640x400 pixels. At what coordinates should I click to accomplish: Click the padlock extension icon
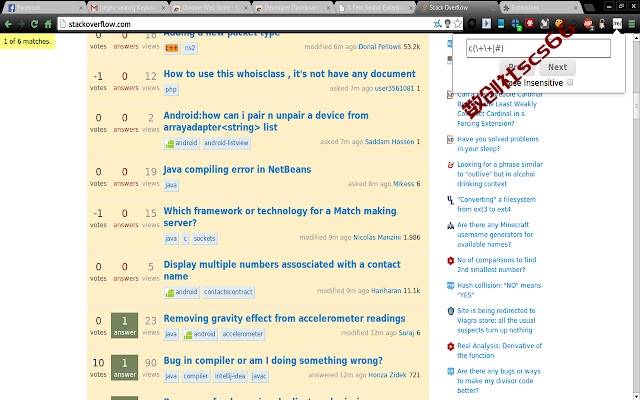pyautogui.click(x=602, y=24)
